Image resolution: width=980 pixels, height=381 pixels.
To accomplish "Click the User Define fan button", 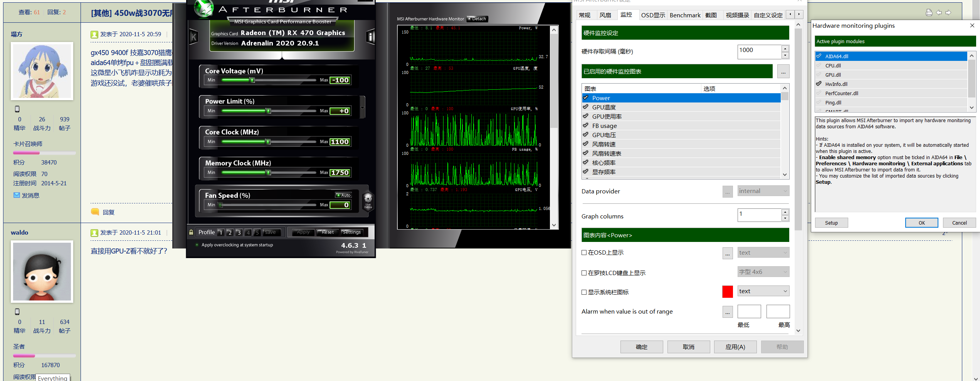I will click(368, 200).
